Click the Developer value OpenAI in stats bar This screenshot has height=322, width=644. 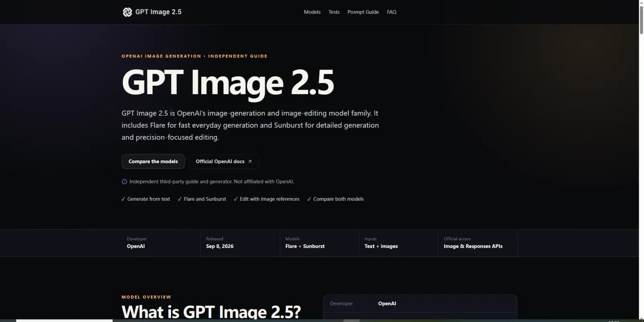136,246
